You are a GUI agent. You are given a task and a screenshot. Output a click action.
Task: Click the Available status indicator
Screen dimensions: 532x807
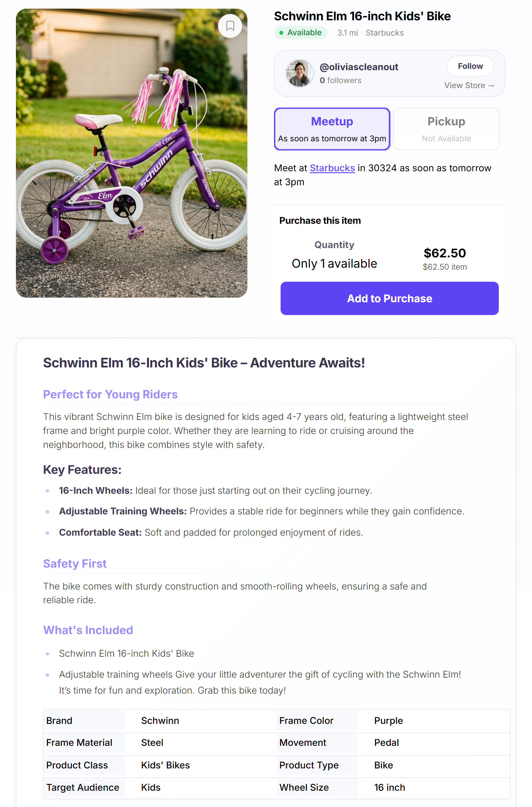300,33
